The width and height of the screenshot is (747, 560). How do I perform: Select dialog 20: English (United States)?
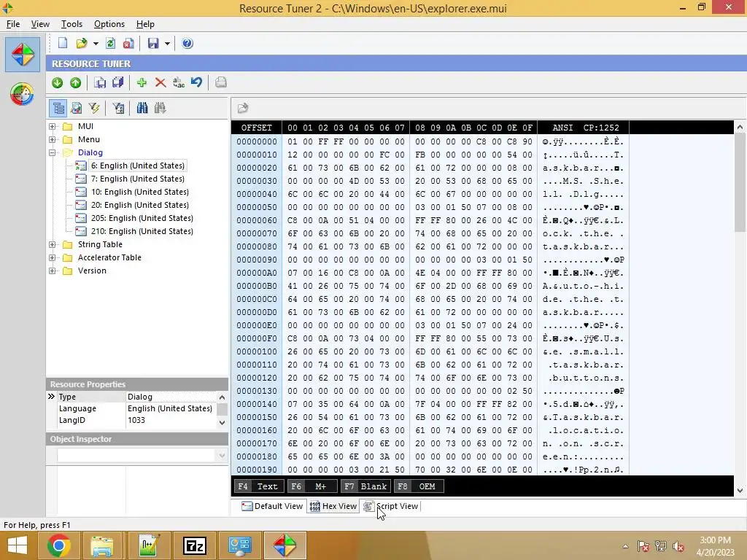(x=140, y=205)
